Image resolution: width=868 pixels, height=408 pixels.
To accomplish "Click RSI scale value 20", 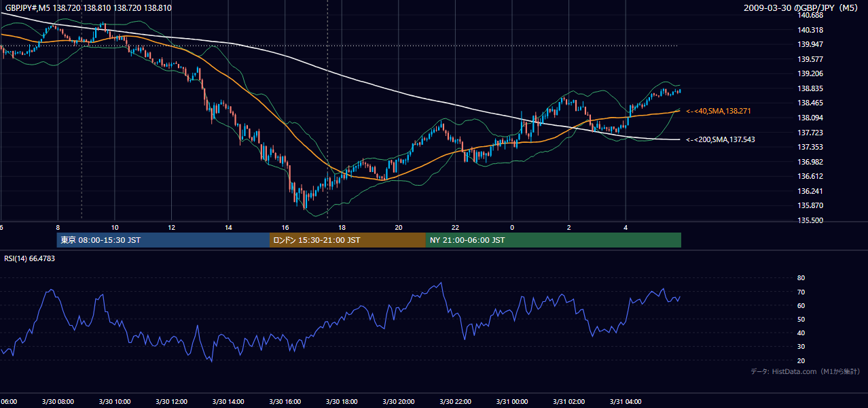I will click(x=801, y=360).
